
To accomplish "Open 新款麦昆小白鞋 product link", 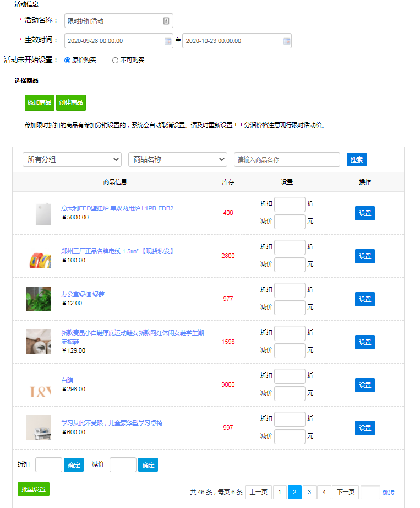I will [x=132, y=337].
